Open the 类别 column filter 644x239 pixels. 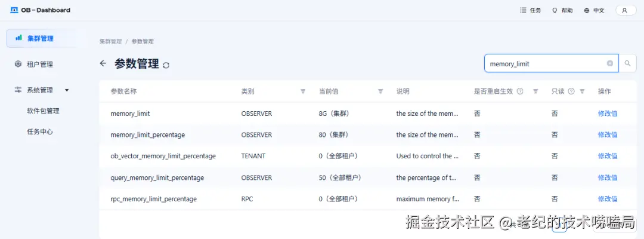point(303,91)
